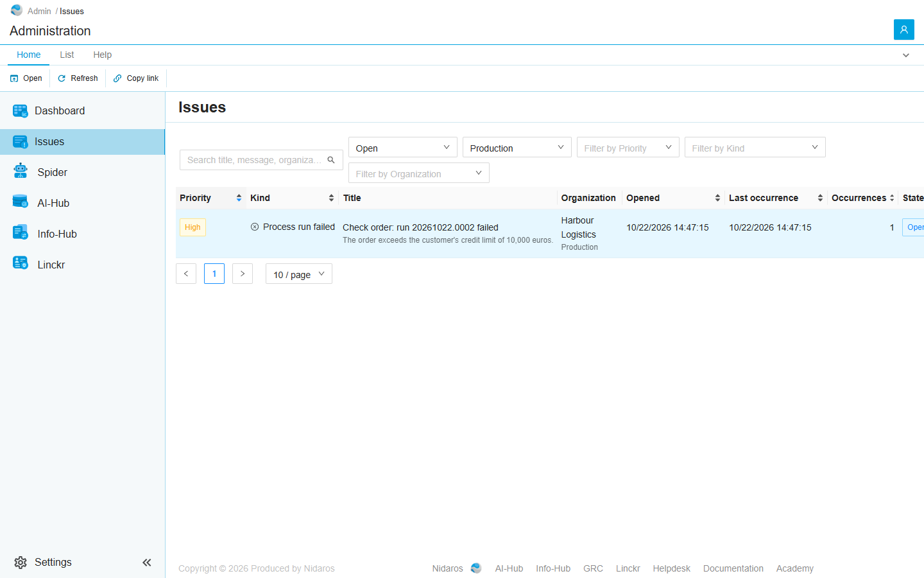Focus the search title input field
Image resolution: width=924 pixels, height=578 pixels.
(254, 160)
